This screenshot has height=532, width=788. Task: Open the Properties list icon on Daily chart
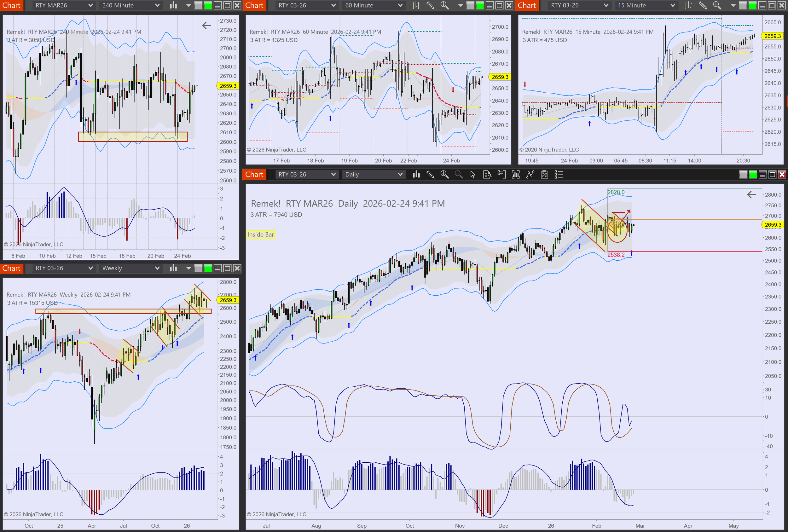559,175
